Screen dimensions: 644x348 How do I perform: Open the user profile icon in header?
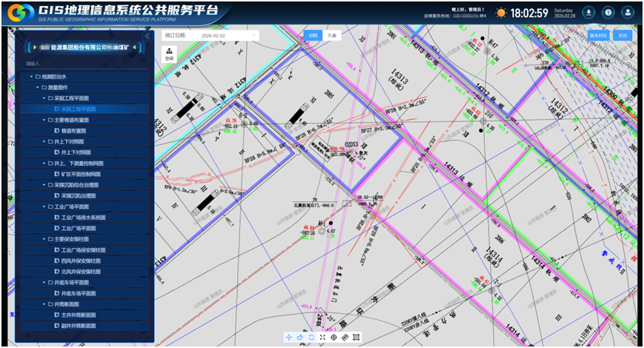[628, 13]
